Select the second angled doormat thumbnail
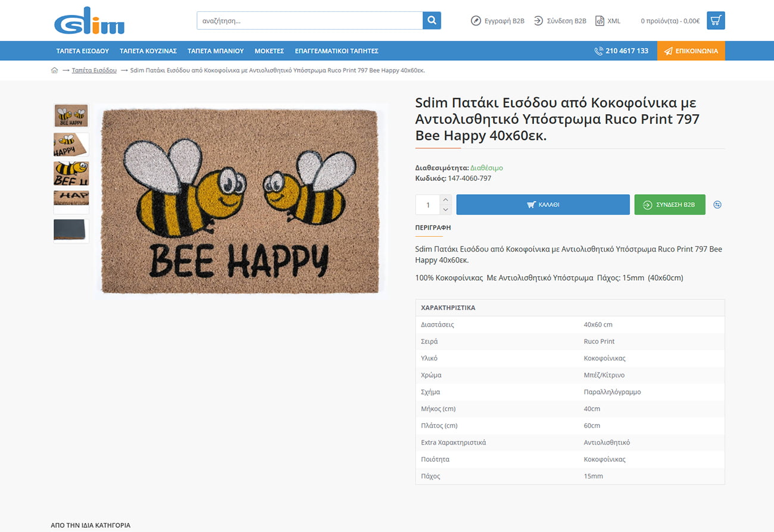Viewport: 774px width, 532px height. [71, 145]
